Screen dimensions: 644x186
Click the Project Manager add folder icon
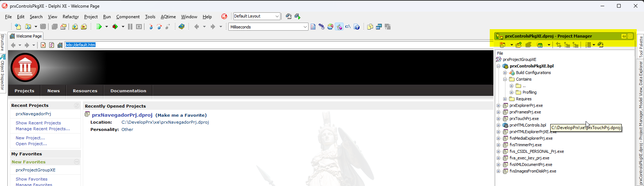pos(519,44)
